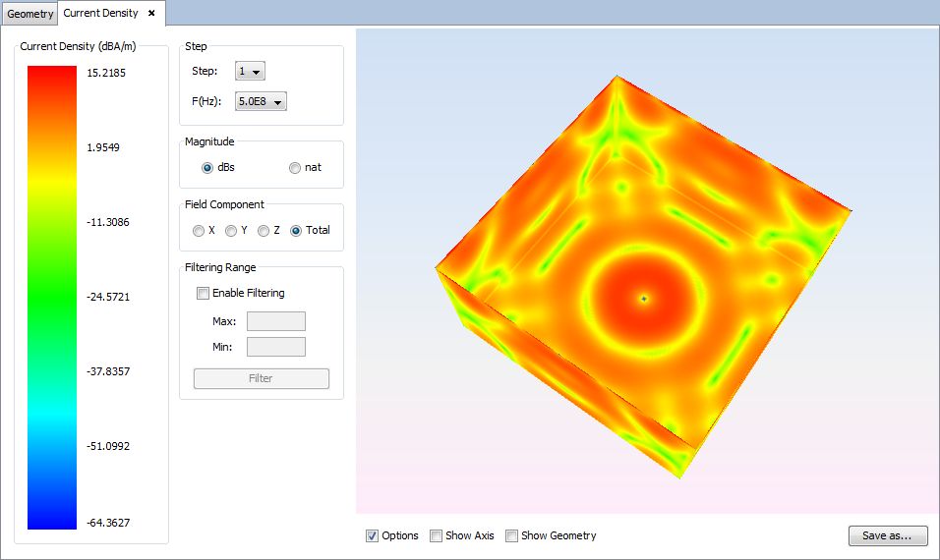Open the Step number dropdown
Image resolution: width=940 pixels, height=560 pixels.
[x=250, y=71]
